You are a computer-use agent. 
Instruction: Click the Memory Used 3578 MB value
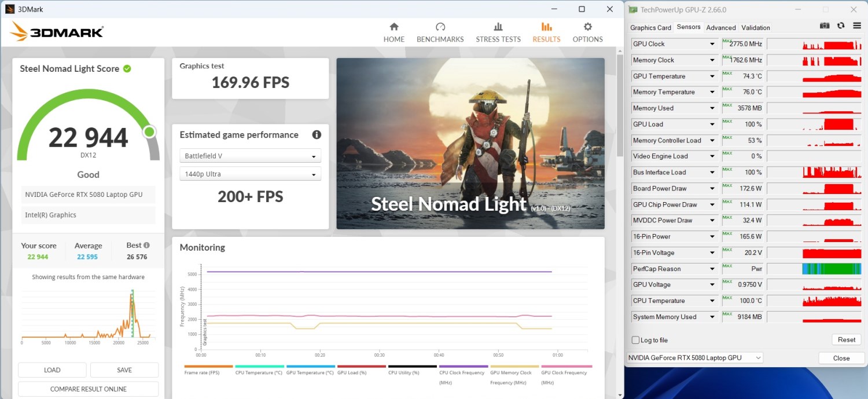click(749, 108)
